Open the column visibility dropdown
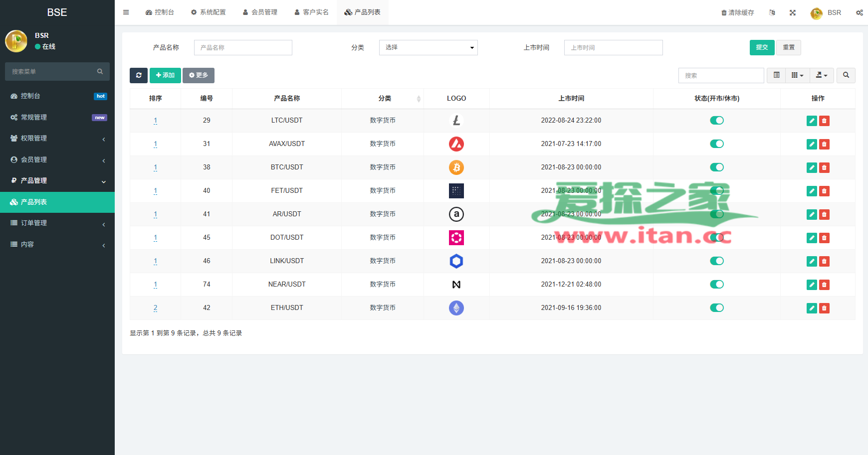 click(798, 75)
